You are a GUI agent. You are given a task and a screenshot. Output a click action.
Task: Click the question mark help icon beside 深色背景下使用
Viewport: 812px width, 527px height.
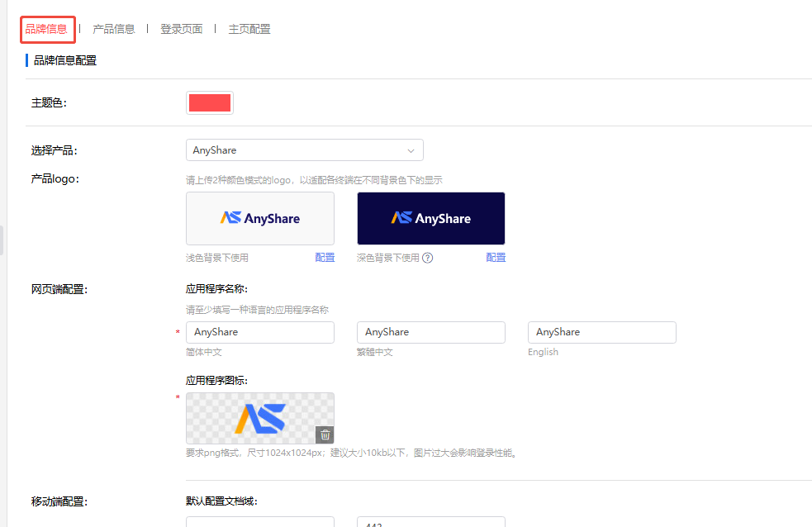pyautogui.click(x=428, y=257)
